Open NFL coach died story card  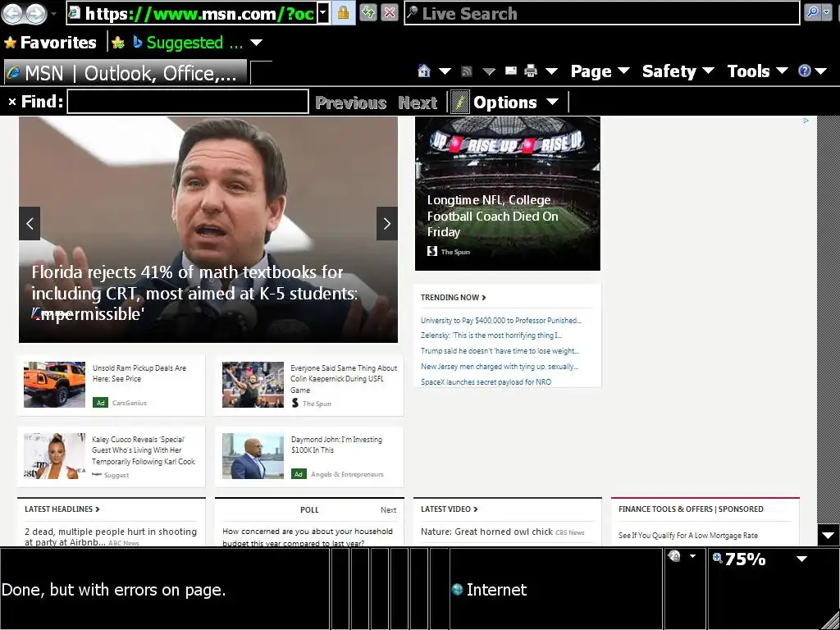(507, 194)
